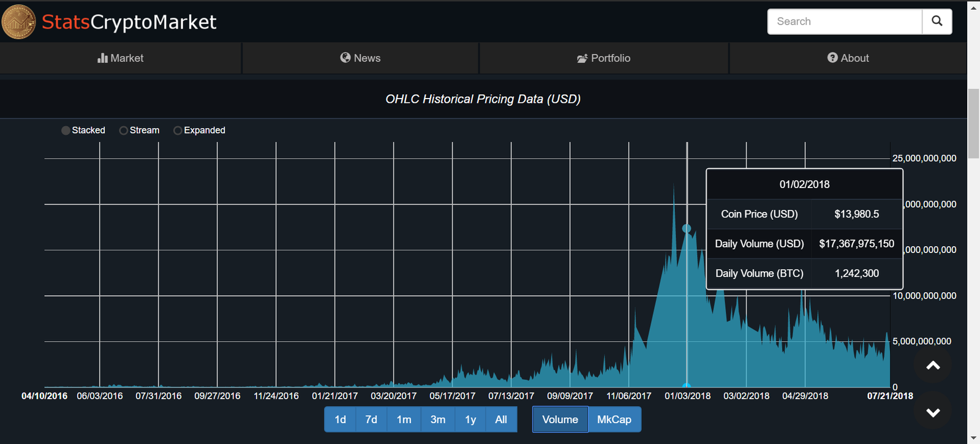Select the Expanded chart mode

pyautogui.click(x=178, y=130)
